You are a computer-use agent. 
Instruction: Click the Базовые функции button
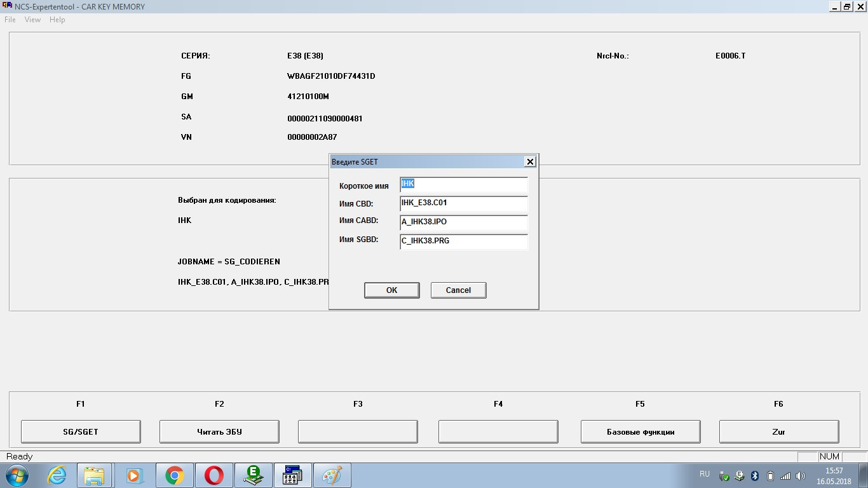(641, 431)
